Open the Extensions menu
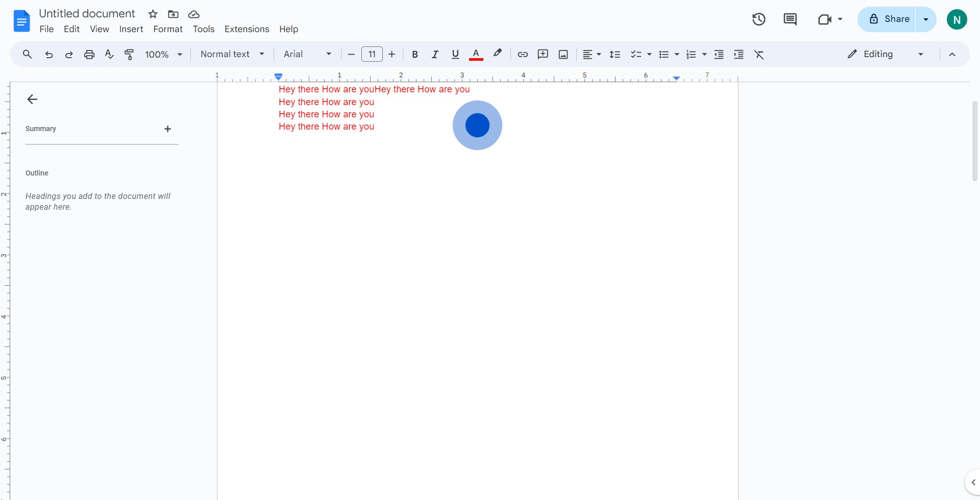Viewport: 980px width, 500px height. point(247,29)
